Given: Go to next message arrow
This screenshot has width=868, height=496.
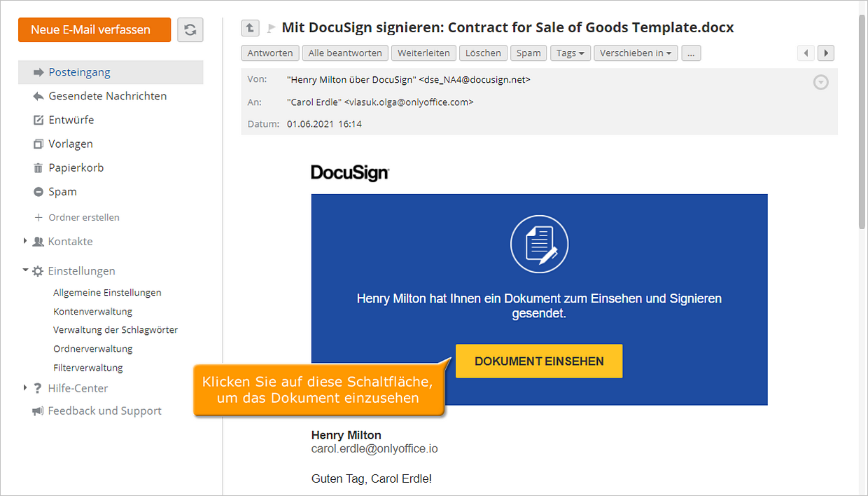Looking at the screenshot, I should coord(826,53).
